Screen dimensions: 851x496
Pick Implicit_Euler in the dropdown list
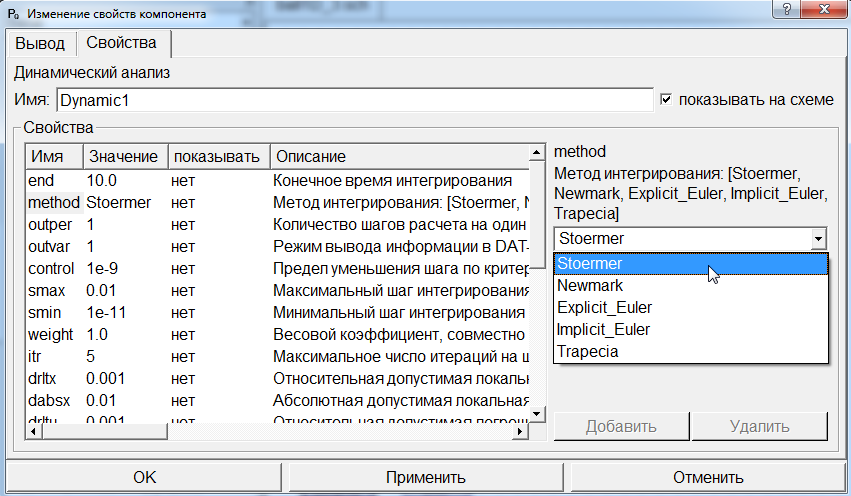pyautogui.click(x=603, y=330)
